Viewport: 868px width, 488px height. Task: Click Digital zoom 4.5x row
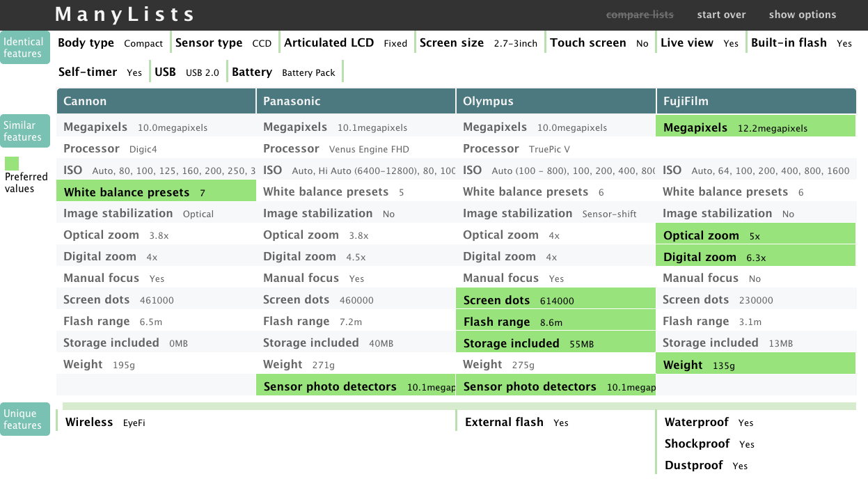[356, 257]
